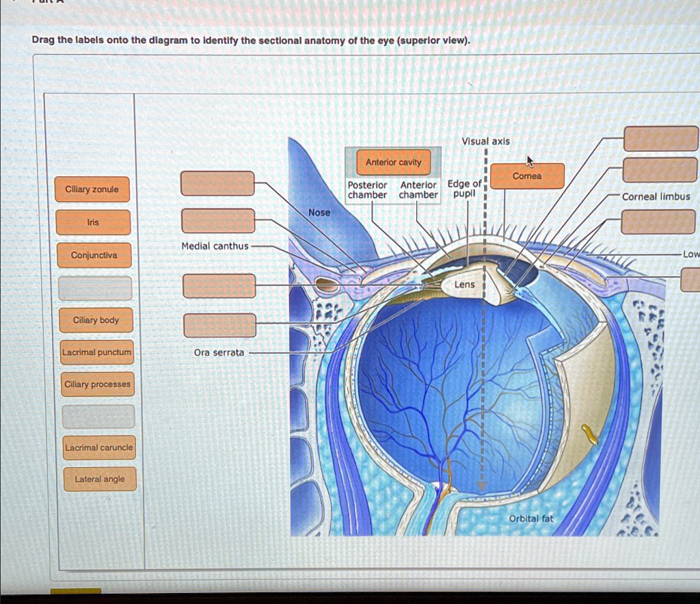Click the Anterior cavity label box
Screen dimensions: 700x604
coord(393,163)
